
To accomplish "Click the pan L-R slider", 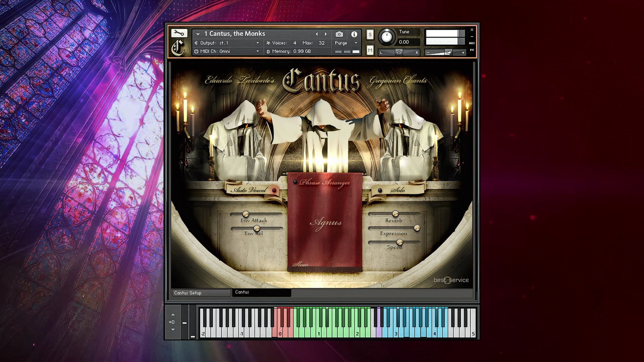I will tap(399, 52).
